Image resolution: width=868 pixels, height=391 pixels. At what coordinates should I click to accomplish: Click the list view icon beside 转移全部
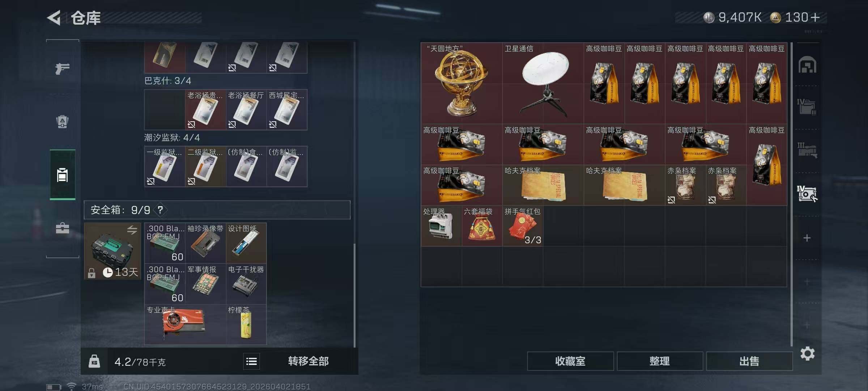[251, 361]
